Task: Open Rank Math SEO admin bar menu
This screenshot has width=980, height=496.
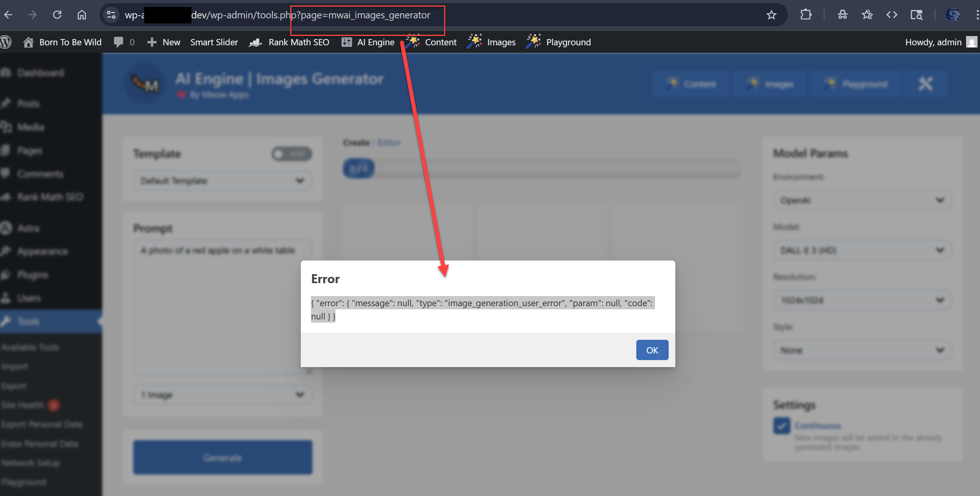Action: 289,42
